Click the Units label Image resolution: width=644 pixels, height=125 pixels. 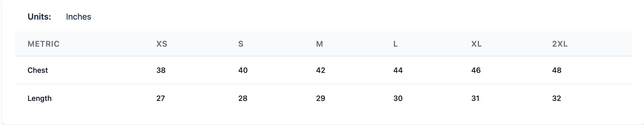[x=39, y=17]
